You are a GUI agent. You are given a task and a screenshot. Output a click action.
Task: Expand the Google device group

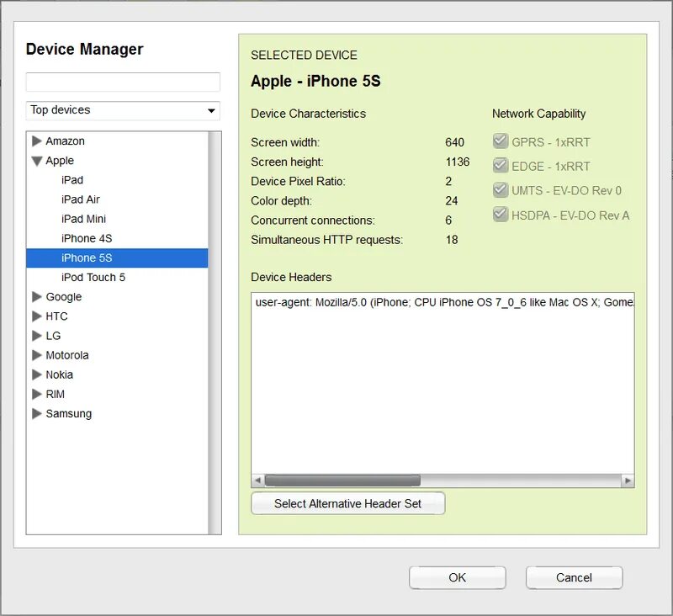click(x=37, y=296)
